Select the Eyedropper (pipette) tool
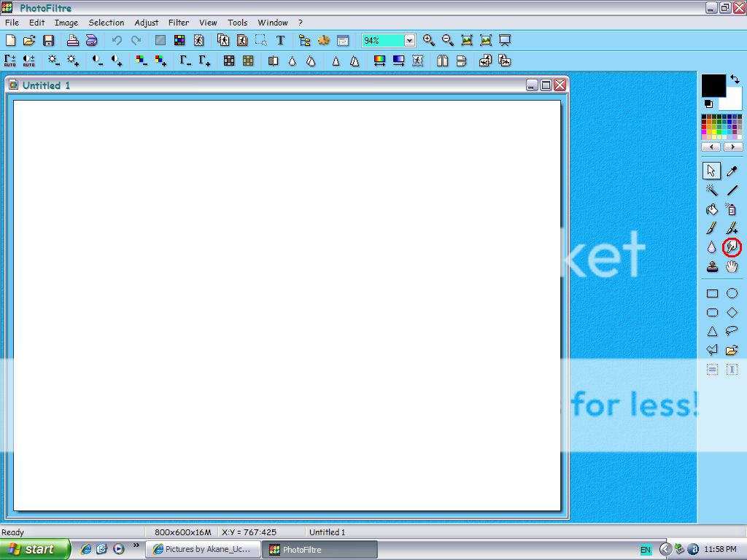This screenshot has height=560, width=747. [x=732, y=171]
